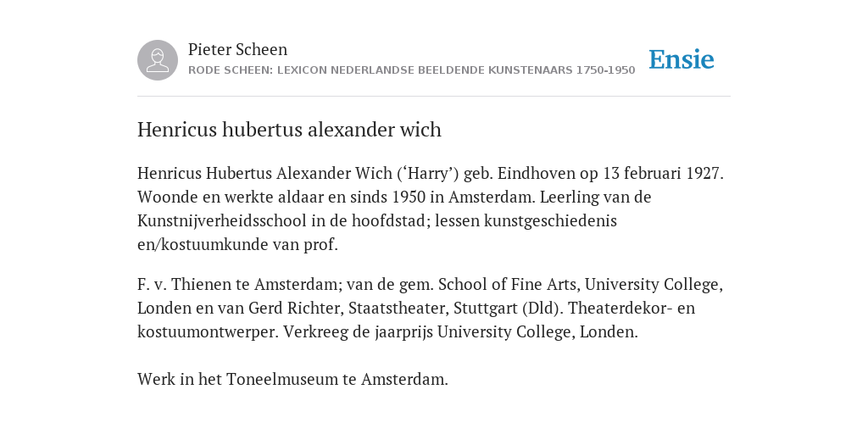Click the paragraph starting Henricus Hubertus Alexander

tap(431, 209)
